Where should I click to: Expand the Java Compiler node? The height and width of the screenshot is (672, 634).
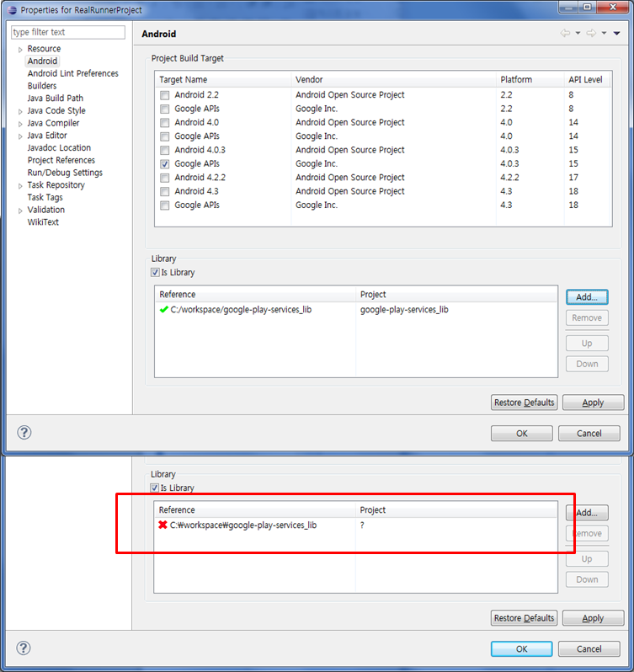pyautogui.click(x=20, y=124)
